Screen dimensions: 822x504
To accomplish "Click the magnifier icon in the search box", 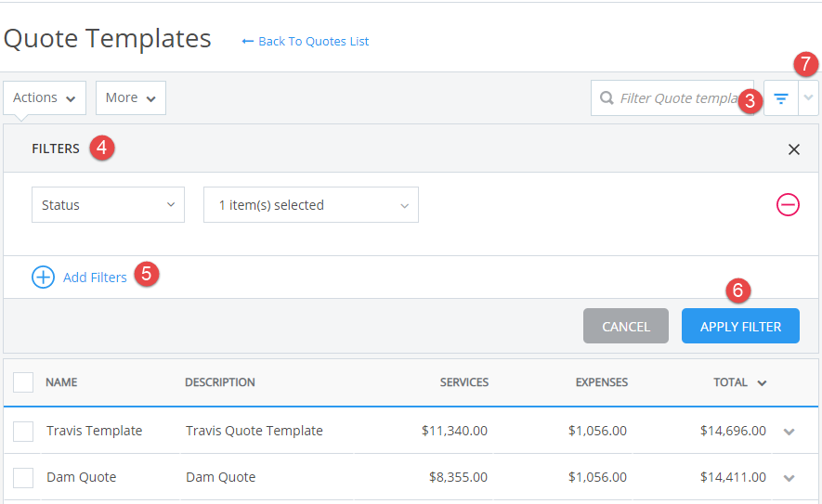I will (607, 98).
